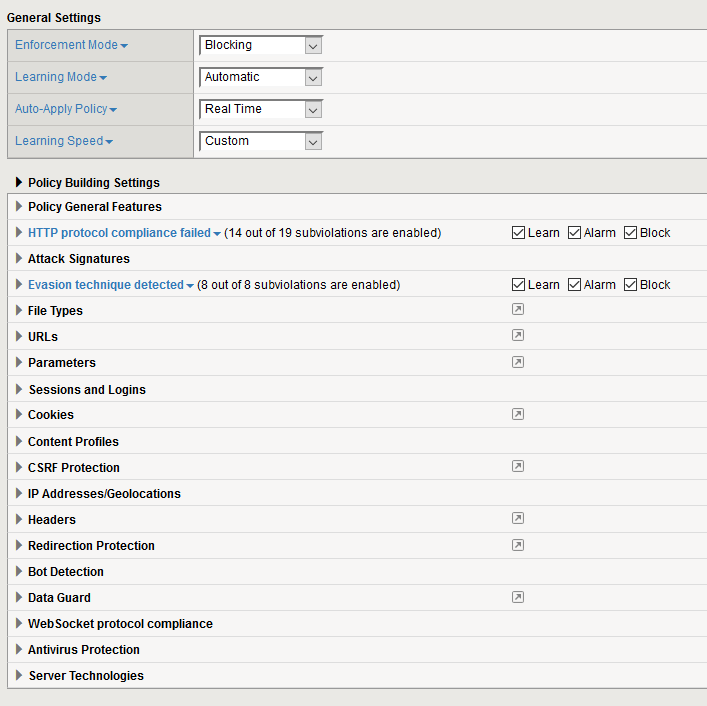The image size is (707, 706).
Task: Open the Redirection Protection external link icon
Action: click(517, 545)
